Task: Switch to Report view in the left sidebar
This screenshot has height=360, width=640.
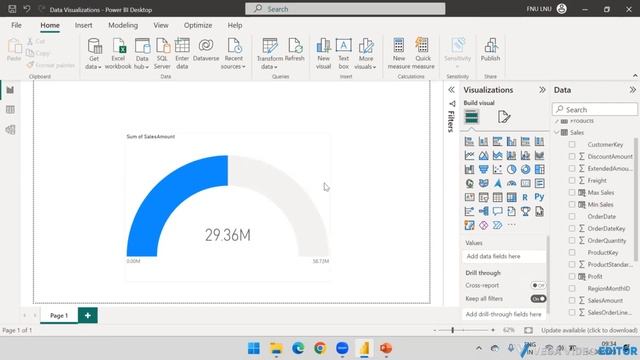Action: click(10, 90)
